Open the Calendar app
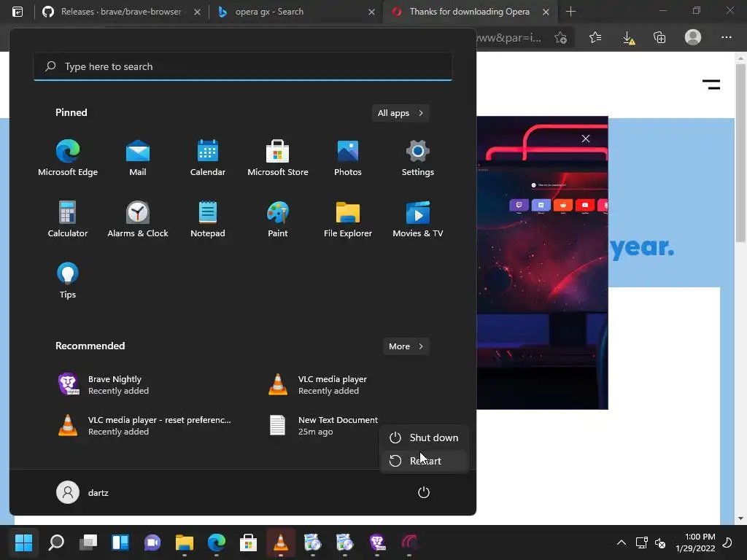747x560 pixels. [x=208, y=158]
